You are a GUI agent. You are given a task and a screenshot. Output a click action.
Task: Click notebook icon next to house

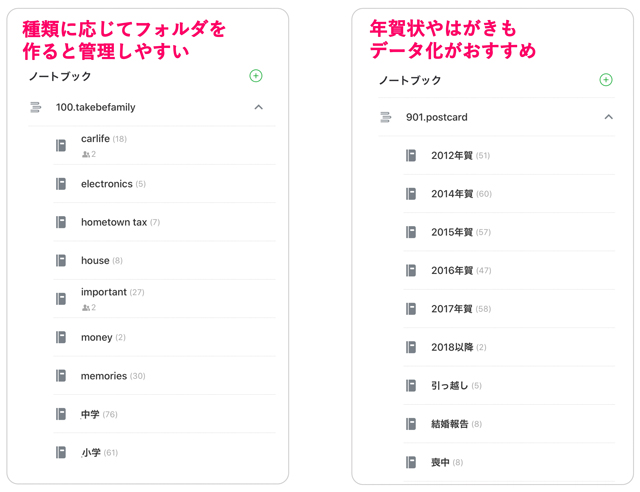(x=61, y=260)
